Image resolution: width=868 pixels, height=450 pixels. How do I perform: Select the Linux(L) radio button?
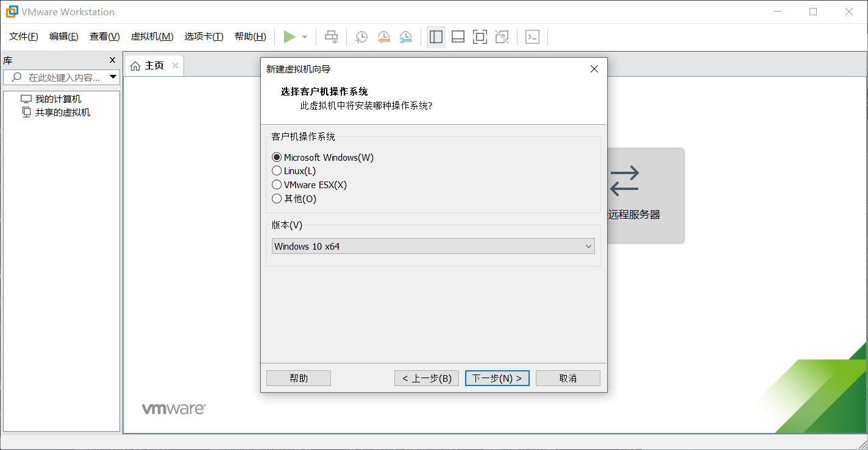[x=277, y=171]
